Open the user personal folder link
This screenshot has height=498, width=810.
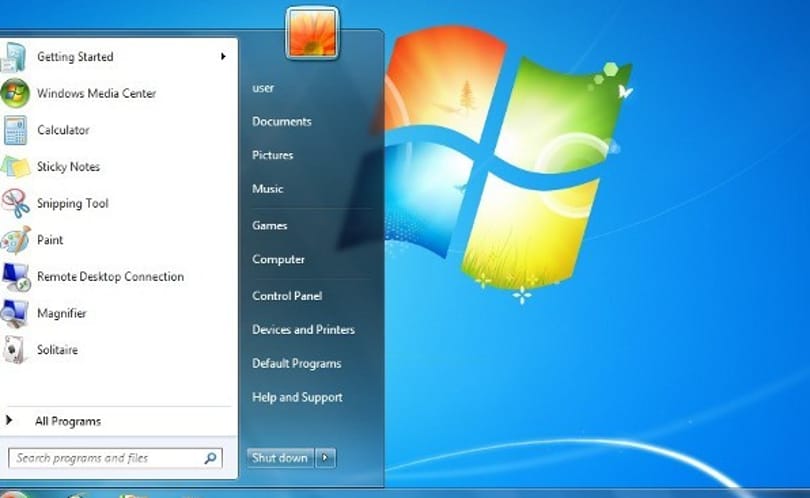pos(263,88)
